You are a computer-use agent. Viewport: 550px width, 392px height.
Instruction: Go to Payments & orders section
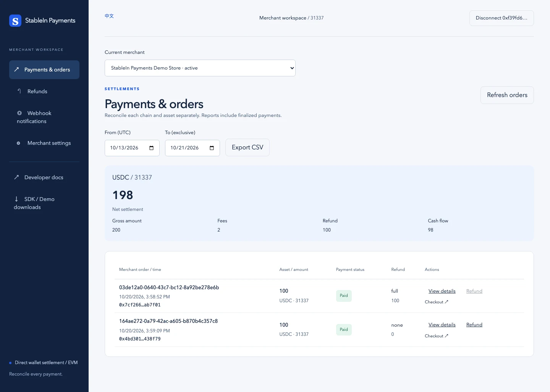pos(44,70)
